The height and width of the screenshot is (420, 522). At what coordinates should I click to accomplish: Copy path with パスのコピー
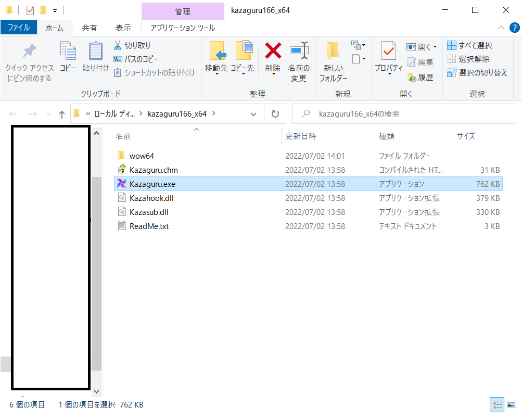point(136,59)
